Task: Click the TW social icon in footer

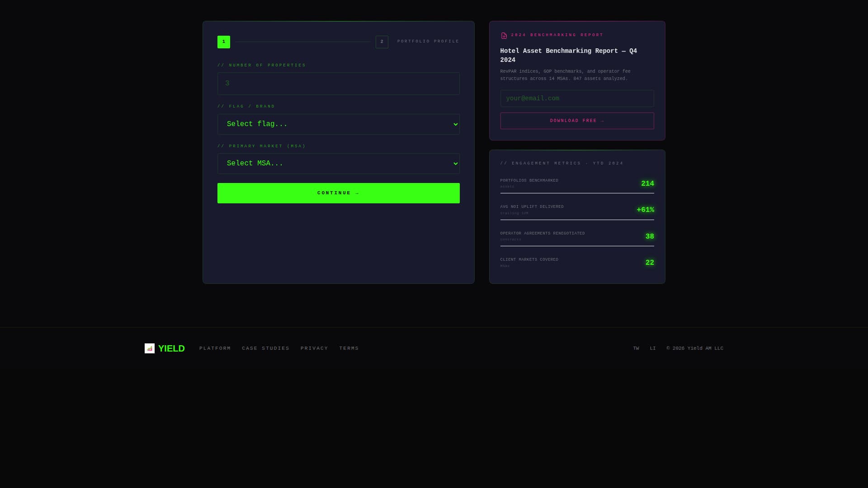Action: [x=636, y=348]
